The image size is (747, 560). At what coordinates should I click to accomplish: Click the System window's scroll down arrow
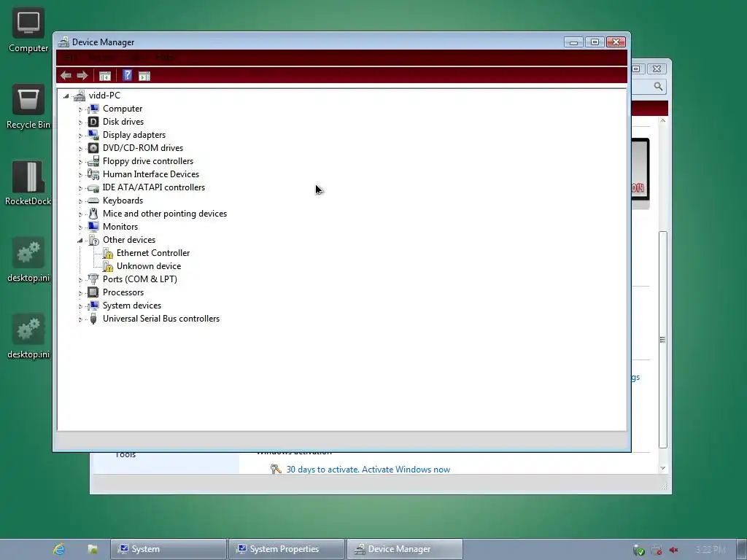(662, 469)
